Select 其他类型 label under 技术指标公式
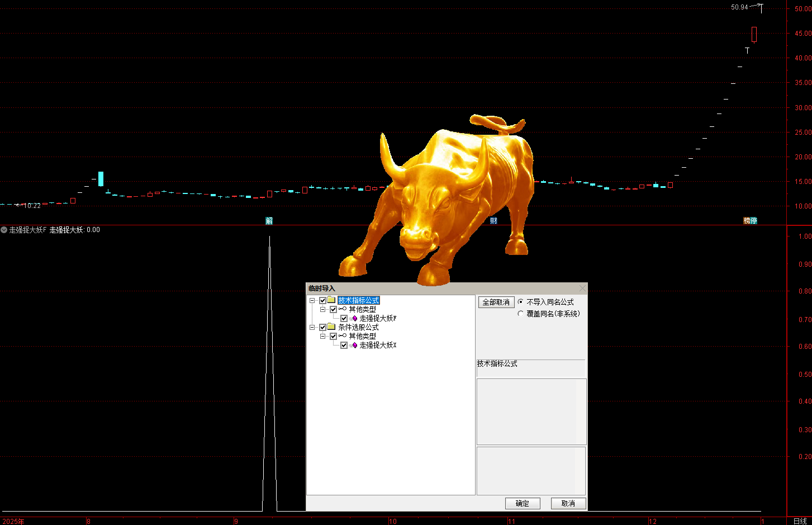The image size is (812, 525). coord(363,309)
